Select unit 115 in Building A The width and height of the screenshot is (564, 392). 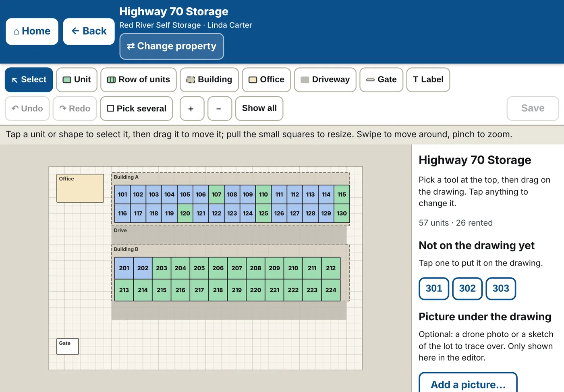(x=342, y=195)
